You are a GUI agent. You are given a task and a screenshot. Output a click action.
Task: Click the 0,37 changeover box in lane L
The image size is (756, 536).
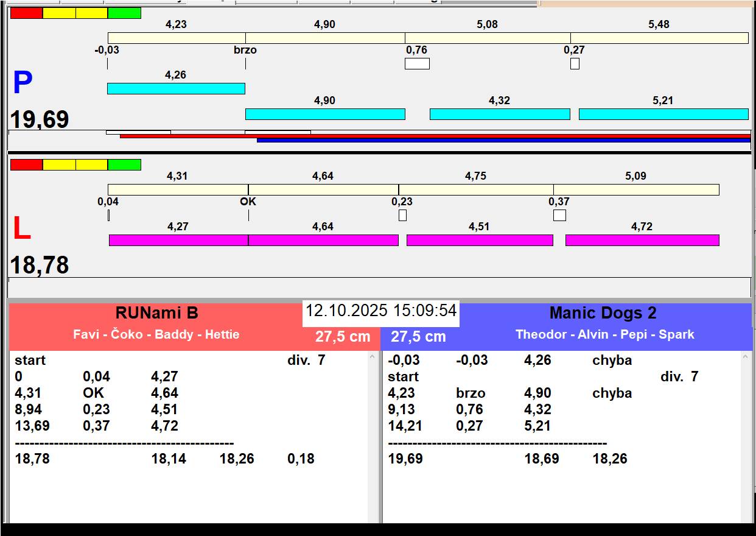coord(559,215)
